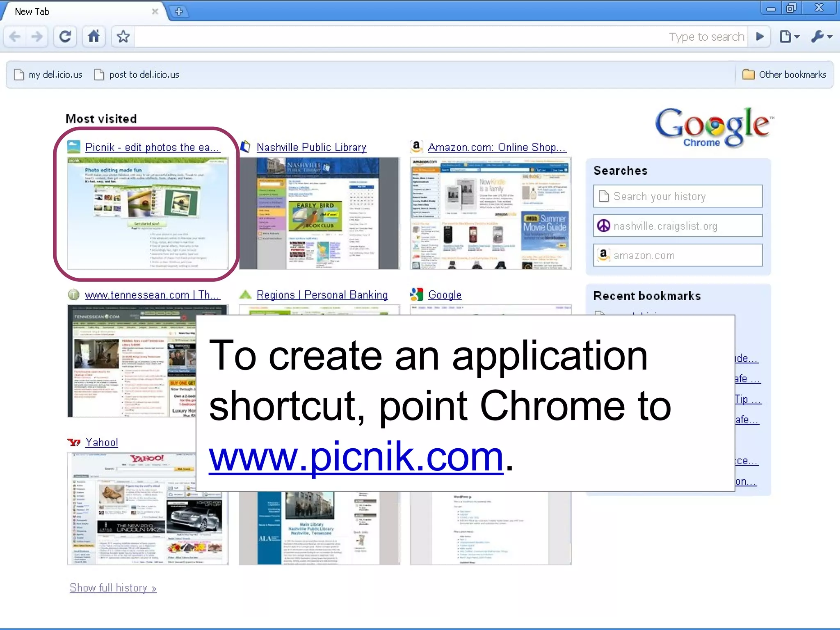Expand the Other bookmarks folder
This screenshot has width=840, height=630.
click(x=784, y=75)
